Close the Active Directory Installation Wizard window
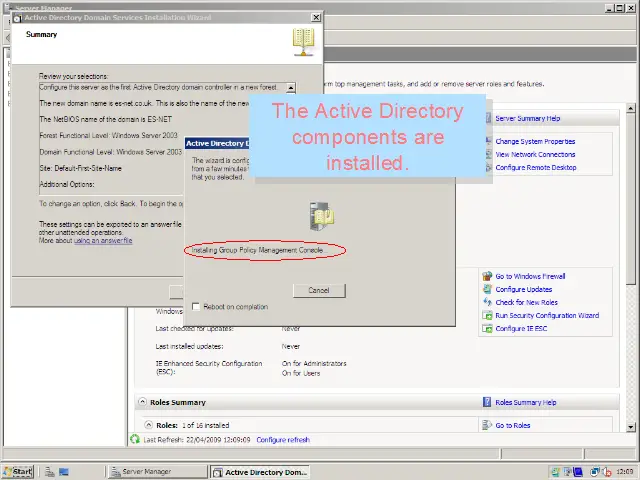This screenshot has height=480, width=640. click(x=316, y=18)
